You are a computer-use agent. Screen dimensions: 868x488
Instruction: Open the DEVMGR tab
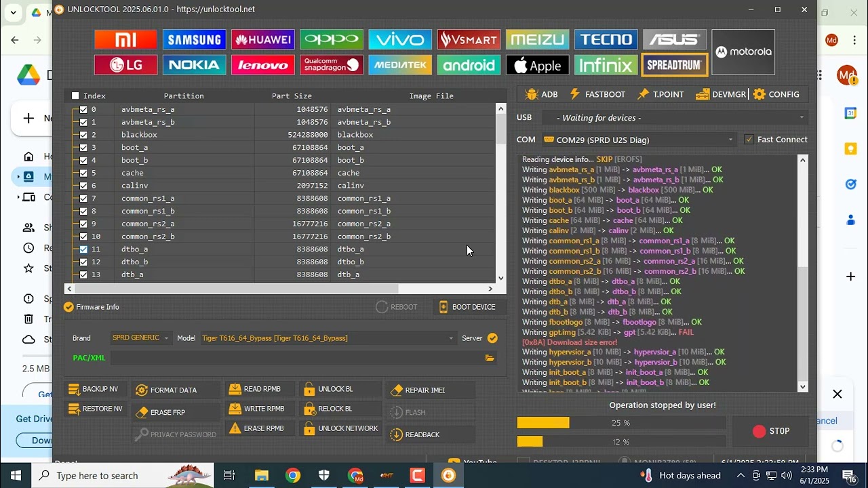point(721,94)
